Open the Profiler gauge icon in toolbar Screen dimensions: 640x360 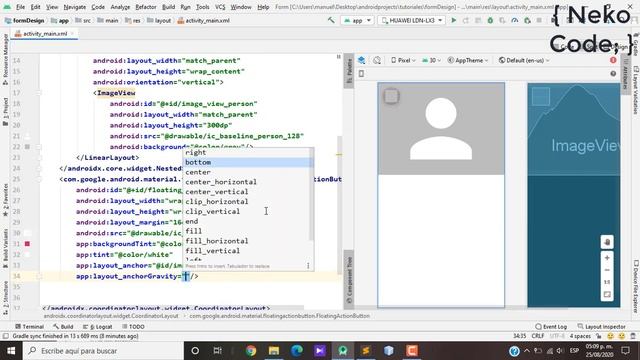click(x=515, y=20)
